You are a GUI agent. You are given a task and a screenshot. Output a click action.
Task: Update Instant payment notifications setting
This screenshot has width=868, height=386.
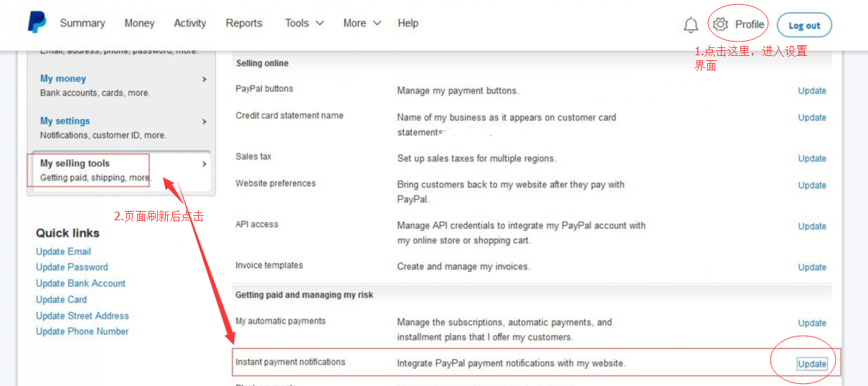812,364
